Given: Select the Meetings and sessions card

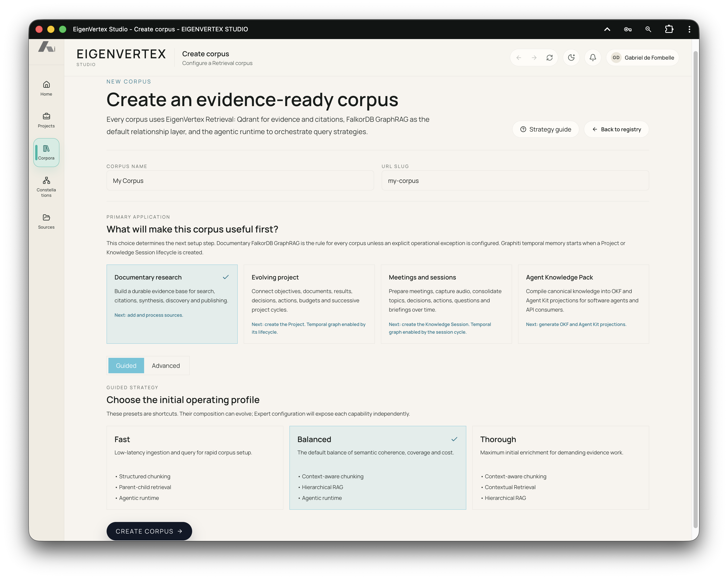Looking at the screenshot, I should click(x=446, y=304).
